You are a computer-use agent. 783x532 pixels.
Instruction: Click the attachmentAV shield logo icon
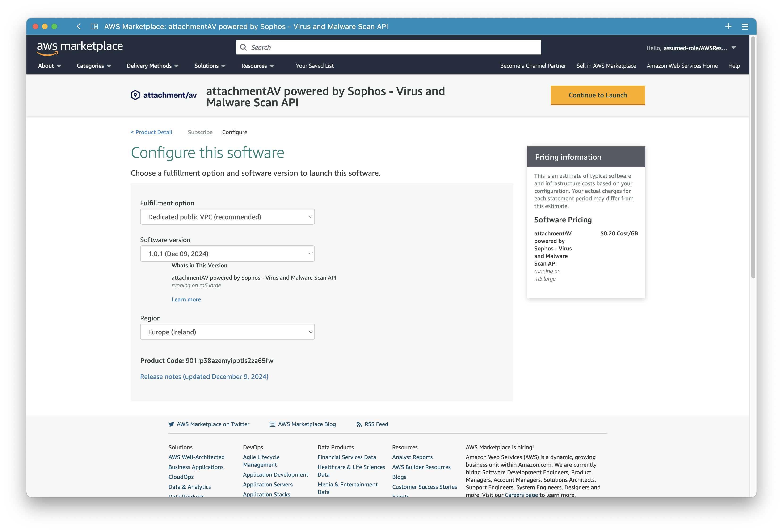tap(136, 95)
